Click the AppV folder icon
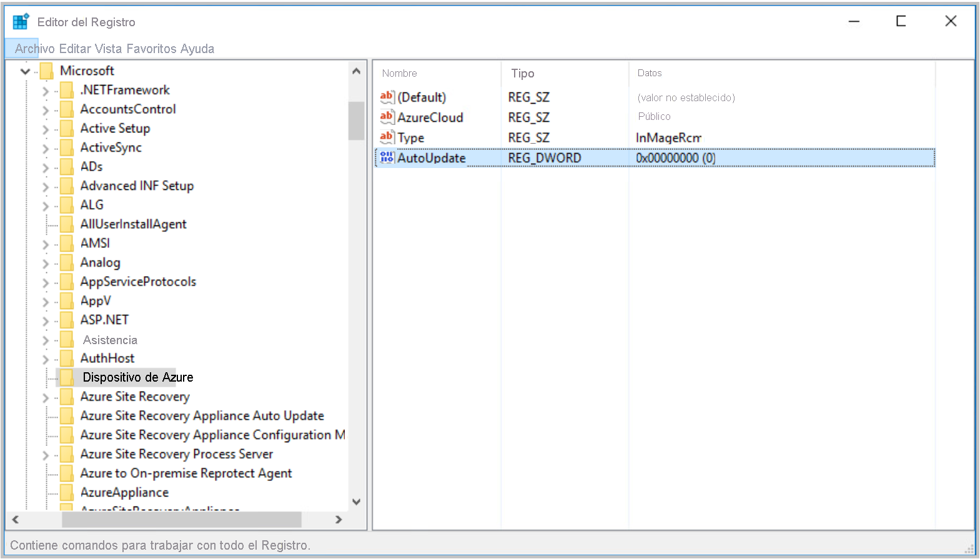The image size is (980, 559). (67, 301)
